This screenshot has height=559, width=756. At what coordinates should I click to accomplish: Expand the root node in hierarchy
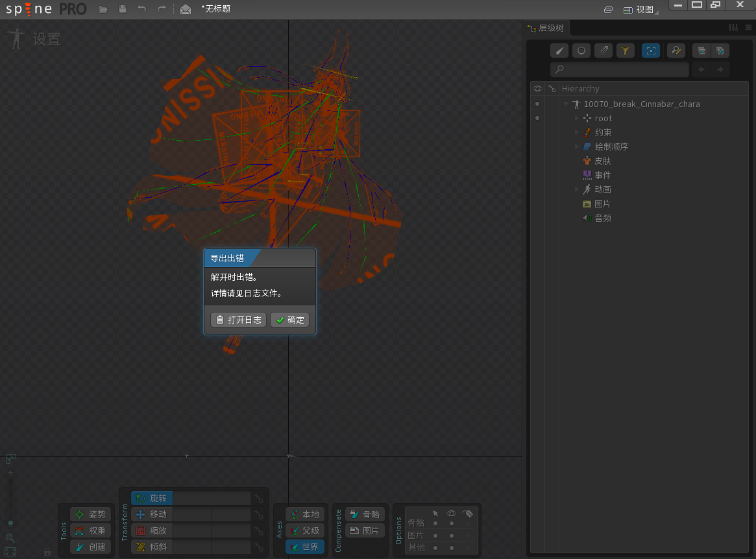click(x=576, y=118)
